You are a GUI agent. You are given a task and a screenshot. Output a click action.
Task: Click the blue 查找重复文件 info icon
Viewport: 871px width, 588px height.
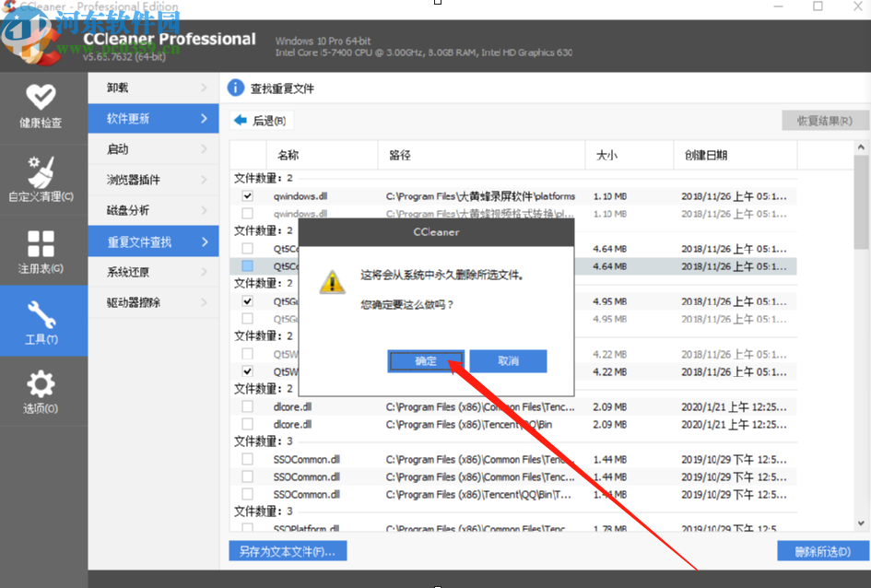pyautogui.click(x=237, y=88)
